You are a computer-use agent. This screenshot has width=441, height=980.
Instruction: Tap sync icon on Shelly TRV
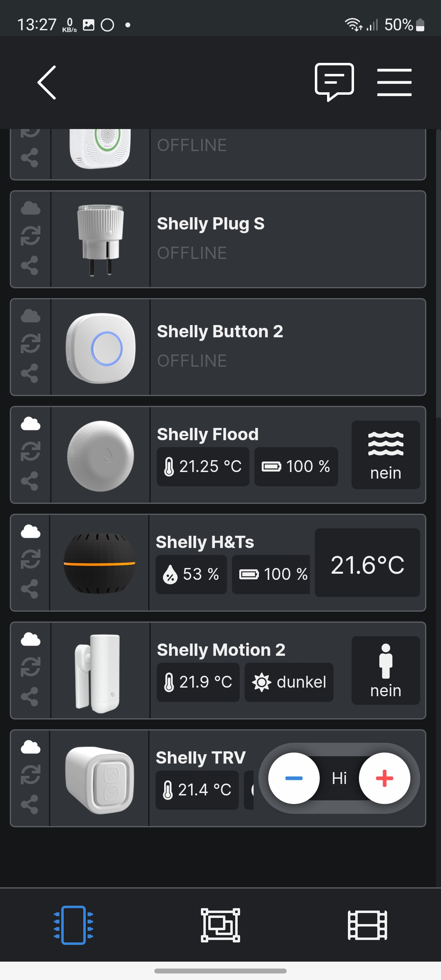30,775
